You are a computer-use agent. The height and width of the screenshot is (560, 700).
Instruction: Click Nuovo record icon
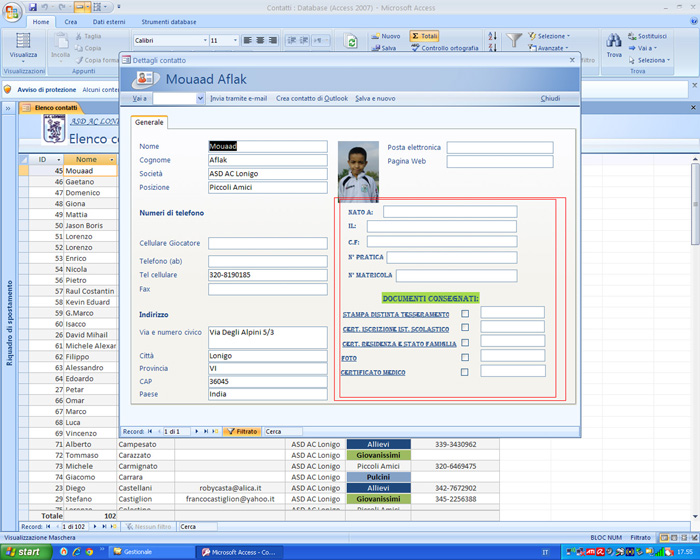point(375,36)
